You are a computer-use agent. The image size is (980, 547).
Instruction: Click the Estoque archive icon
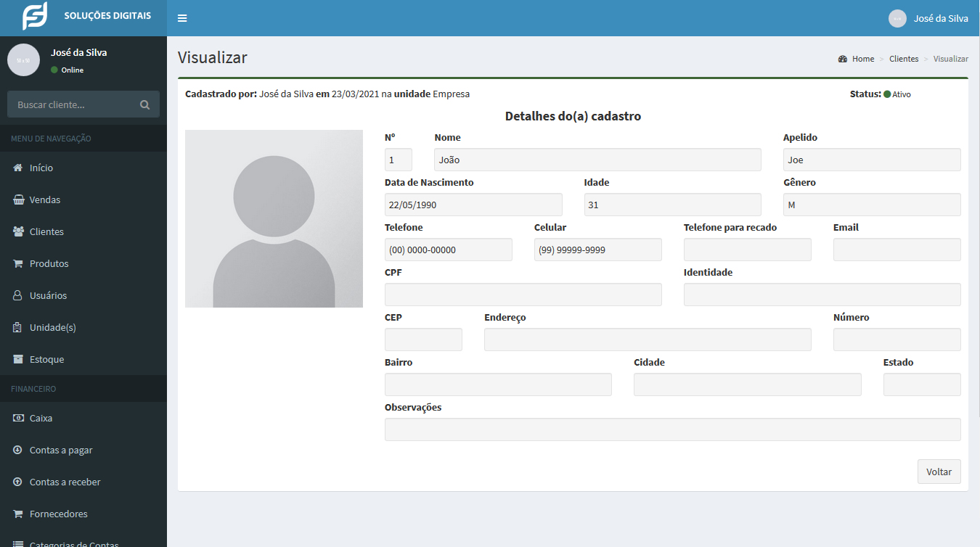pos(18,359)
